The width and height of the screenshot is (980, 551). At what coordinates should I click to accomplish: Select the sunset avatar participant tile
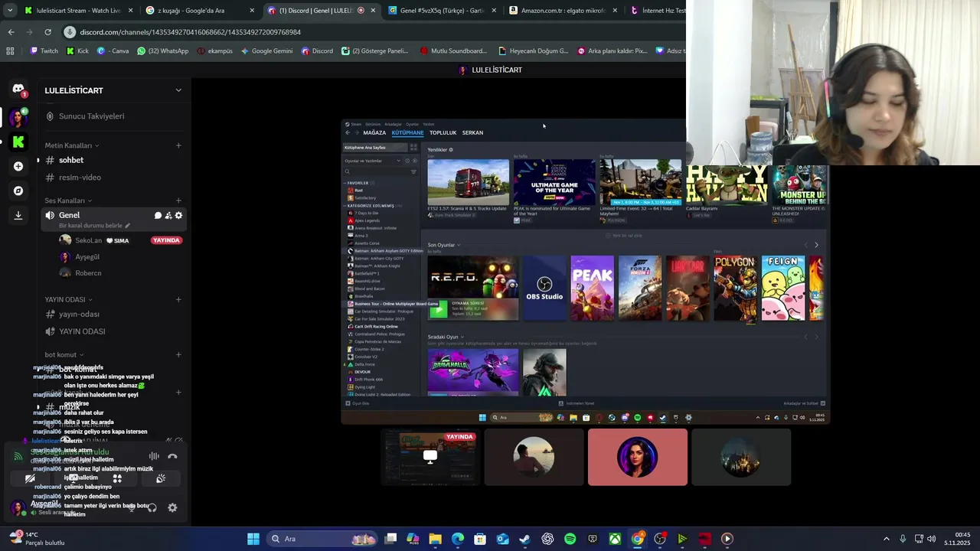(x=534, y=457)
